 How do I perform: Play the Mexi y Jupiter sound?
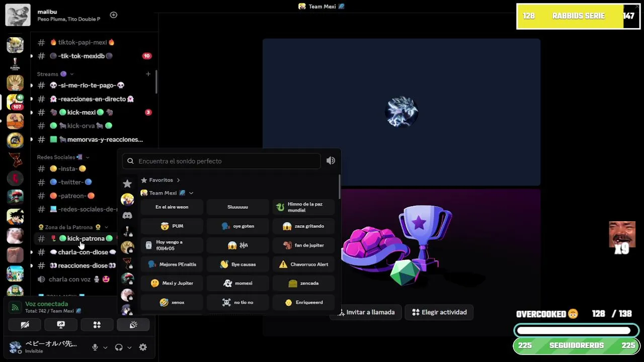172,283
